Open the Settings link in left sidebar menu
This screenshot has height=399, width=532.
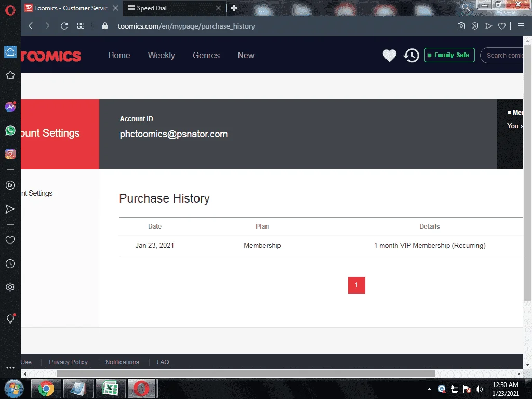[x=37, y=193]
